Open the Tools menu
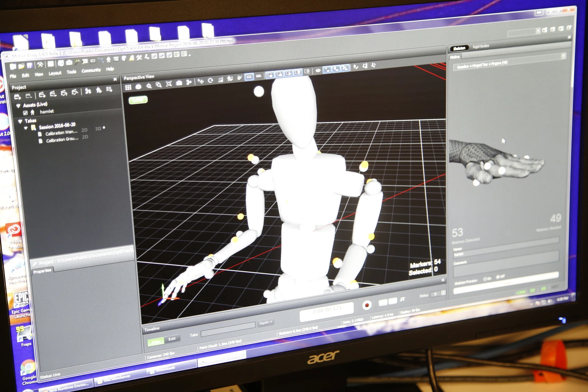Screen dimensions: 588x392 point(71,72)
